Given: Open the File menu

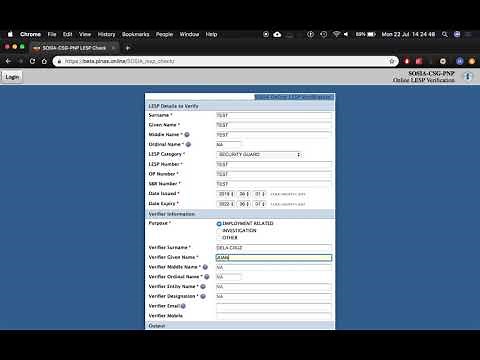Looking at the screenshot, I should point(52,34).
